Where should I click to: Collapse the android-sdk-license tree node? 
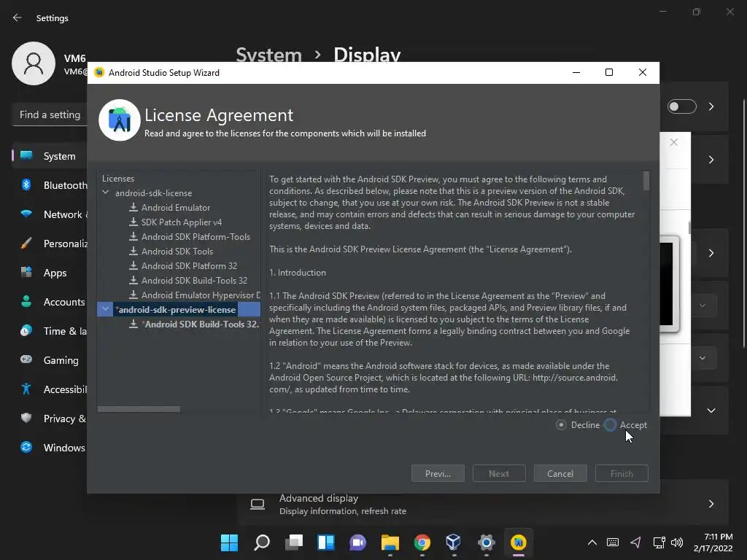click(x=106, y=192)
